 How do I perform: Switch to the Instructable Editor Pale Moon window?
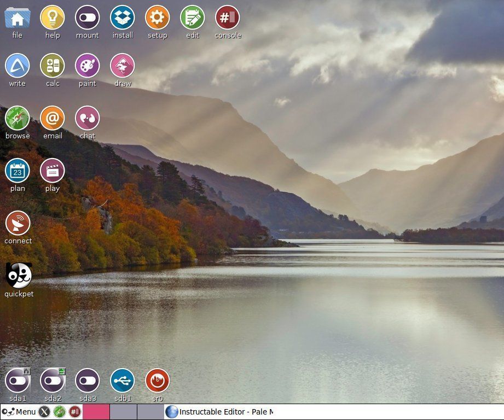click(219, 412)
